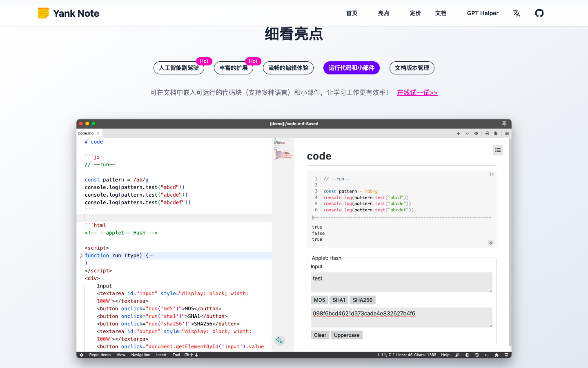Open the GitHub repository icon
Image resolution: width=588 pixels, height=368 pixels.
[x=539, y=13]
